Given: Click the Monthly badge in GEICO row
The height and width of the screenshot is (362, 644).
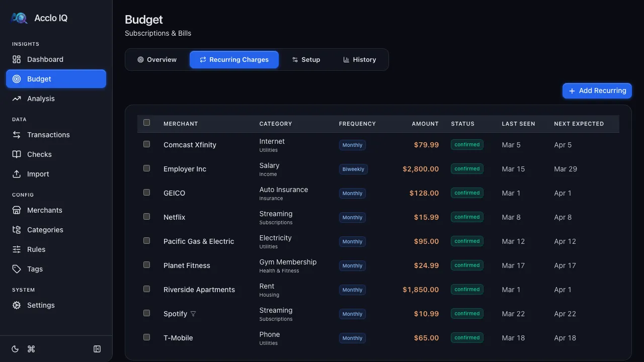Looking at the screenshot, I should 352,193.
